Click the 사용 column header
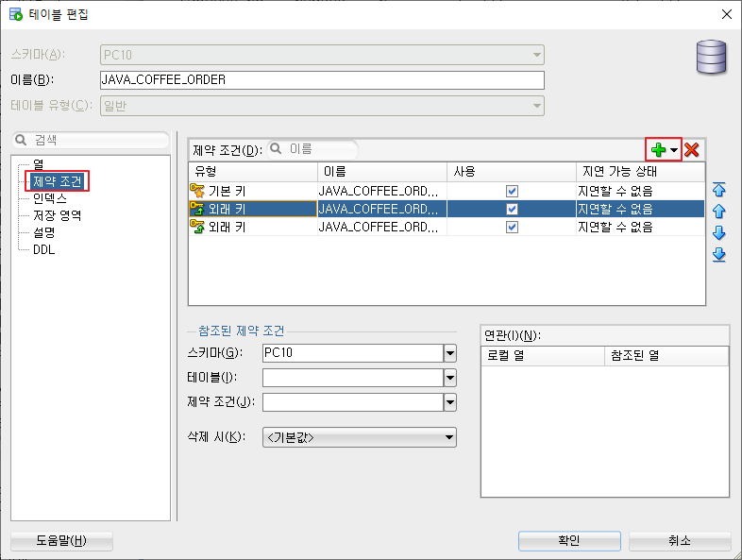The width and height of the screenshot is (742, 560). [512, 171]
